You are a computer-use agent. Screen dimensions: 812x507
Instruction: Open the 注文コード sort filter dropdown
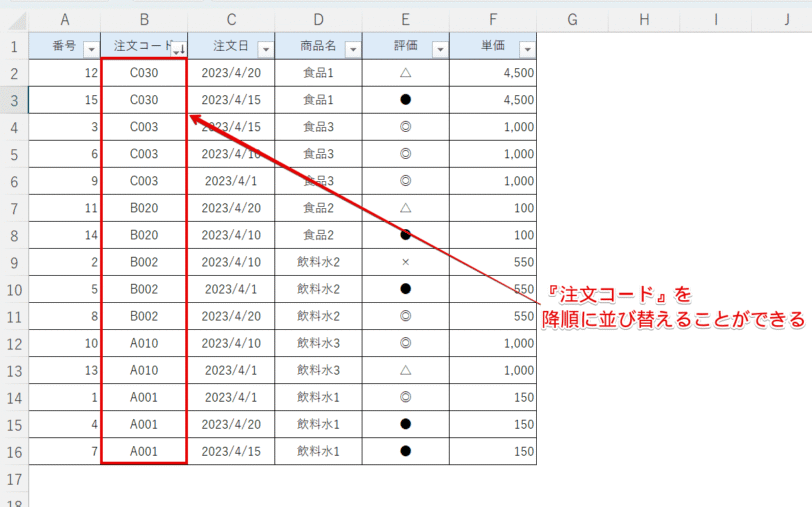click(x=179, y=49)
